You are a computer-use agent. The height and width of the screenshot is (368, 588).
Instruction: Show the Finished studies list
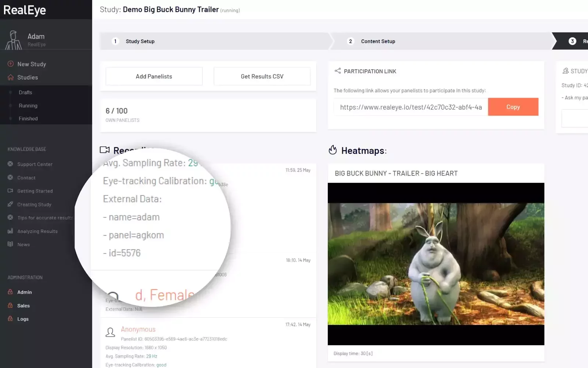tap(28, 118)
